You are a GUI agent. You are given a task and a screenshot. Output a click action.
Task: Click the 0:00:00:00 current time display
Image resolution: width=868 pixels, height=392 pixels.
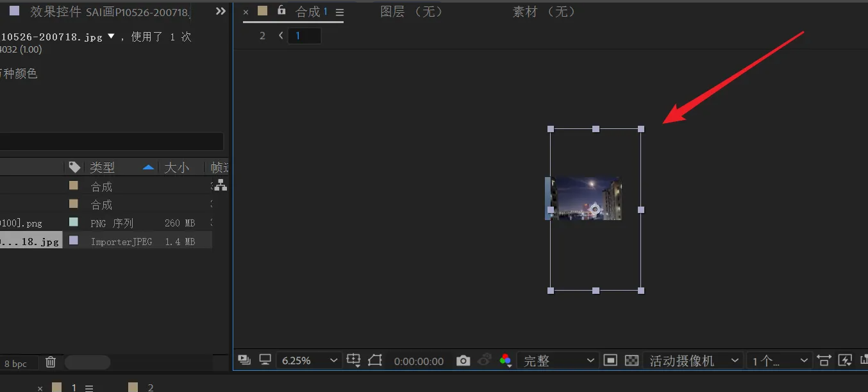(x=419, y=361)
